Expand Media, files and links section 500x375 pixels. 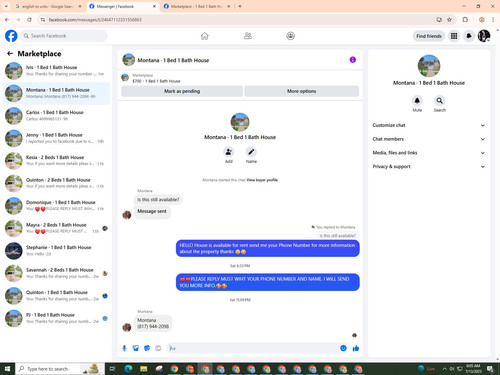428,153
